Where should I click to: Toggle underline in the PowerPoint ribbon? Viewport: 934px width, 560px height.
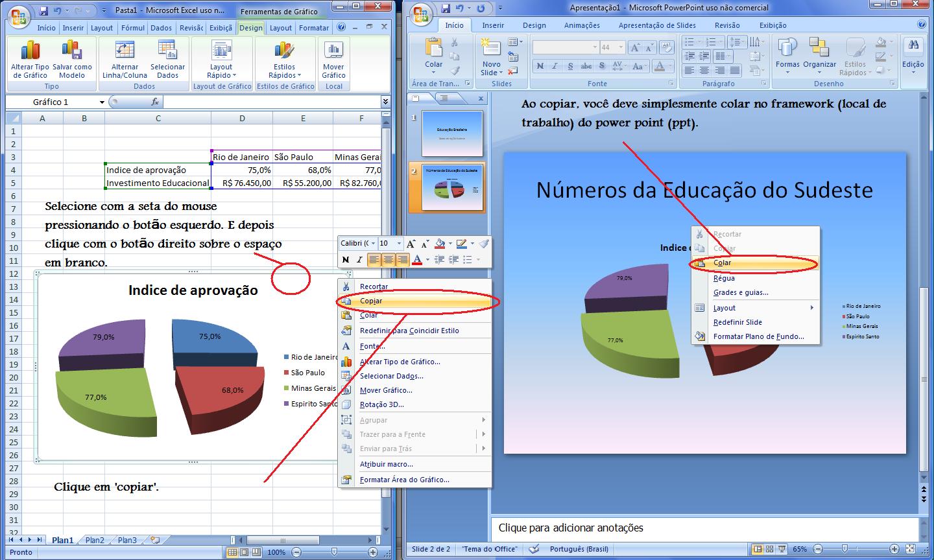click(570, 66)
